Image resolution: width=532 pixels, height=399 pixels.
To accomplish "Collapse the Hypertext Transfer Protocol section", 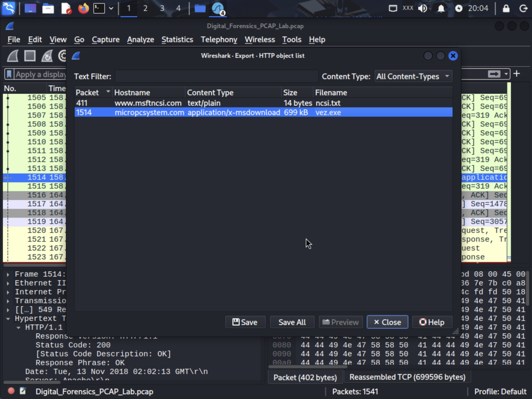I will [8, 319].
